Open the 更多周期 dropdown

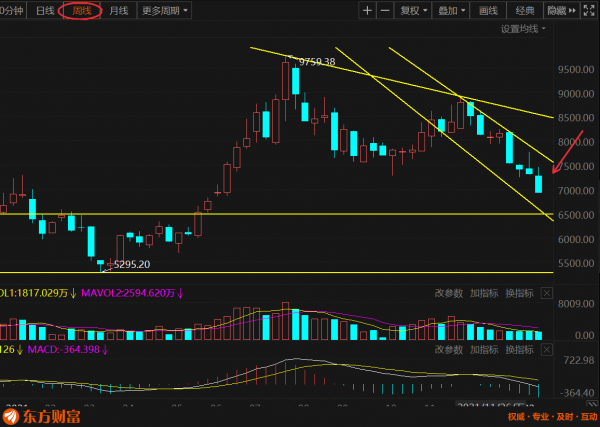[x=165, y=10]
